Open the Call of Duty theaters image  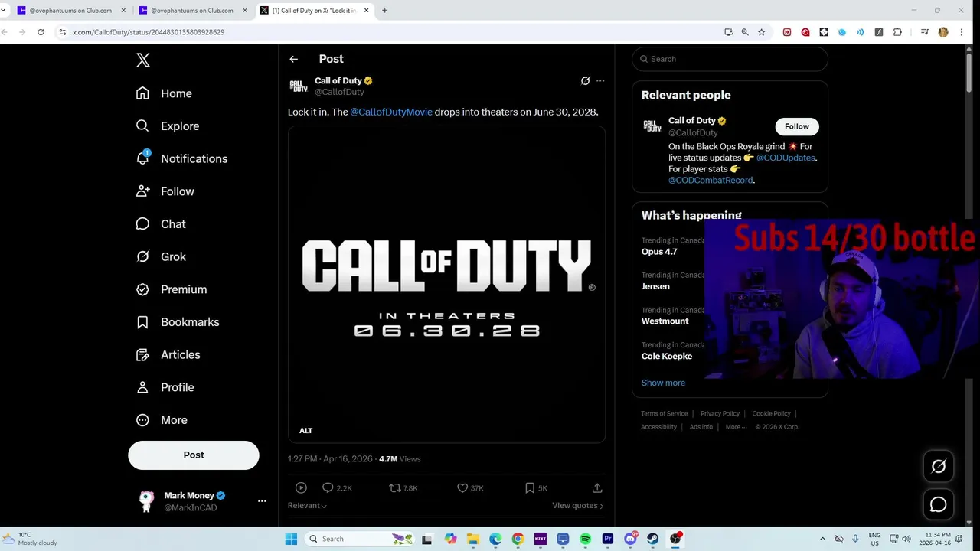coord(446,285)
